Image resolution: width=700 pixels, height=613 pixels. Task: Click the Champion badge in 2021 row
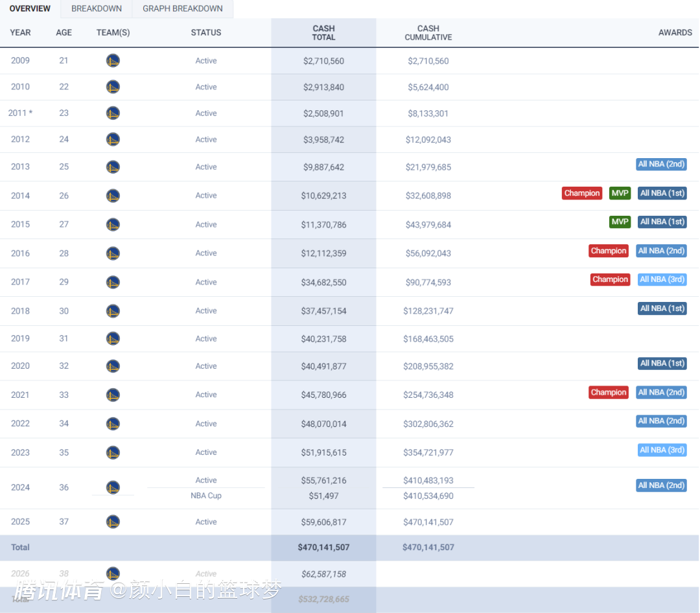(609, 393)
